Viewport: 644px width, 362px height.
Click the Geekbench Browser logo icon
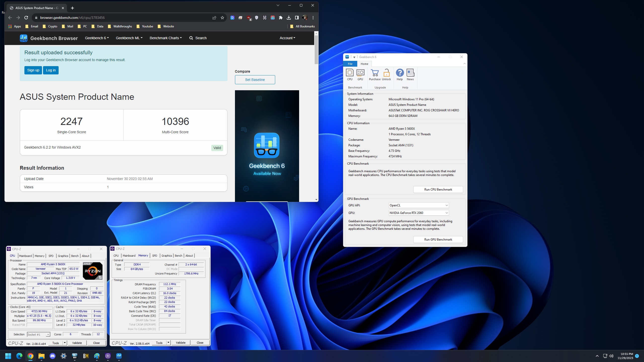pos(24,38)
